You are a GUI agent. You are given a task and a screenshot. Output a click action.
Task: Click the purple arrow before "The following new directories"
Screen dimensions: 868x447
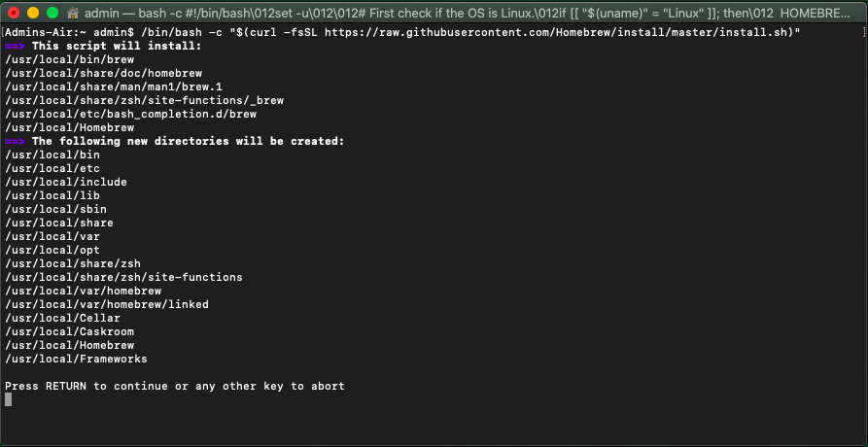tap(15, 141)
